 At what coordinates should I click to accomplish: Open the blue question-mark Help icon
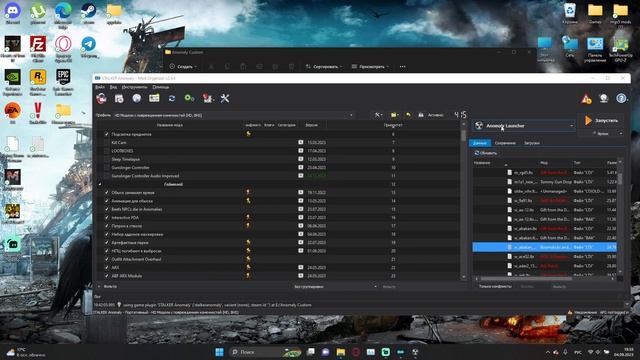click(621, 98)
